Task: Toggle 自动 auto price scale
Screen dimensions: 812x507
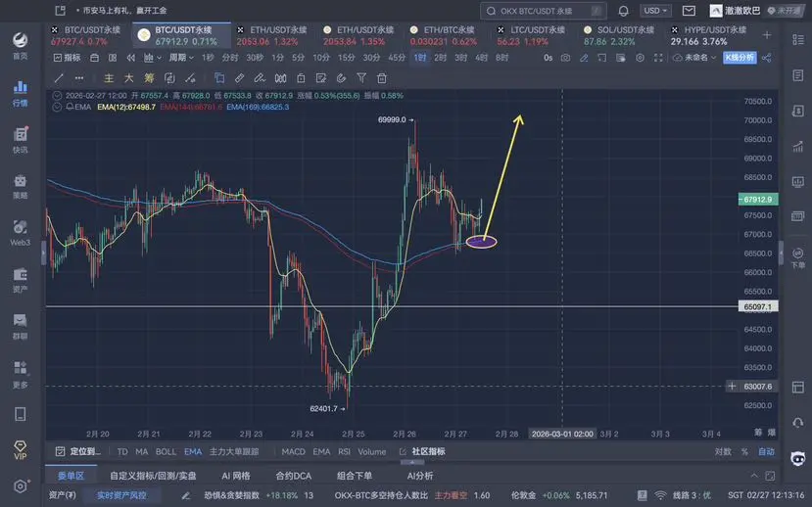Action: [766, 451]
